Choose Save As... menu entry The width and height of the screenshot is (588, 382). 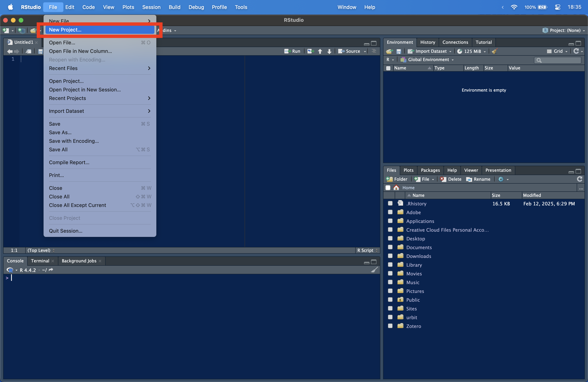(100, 132)
